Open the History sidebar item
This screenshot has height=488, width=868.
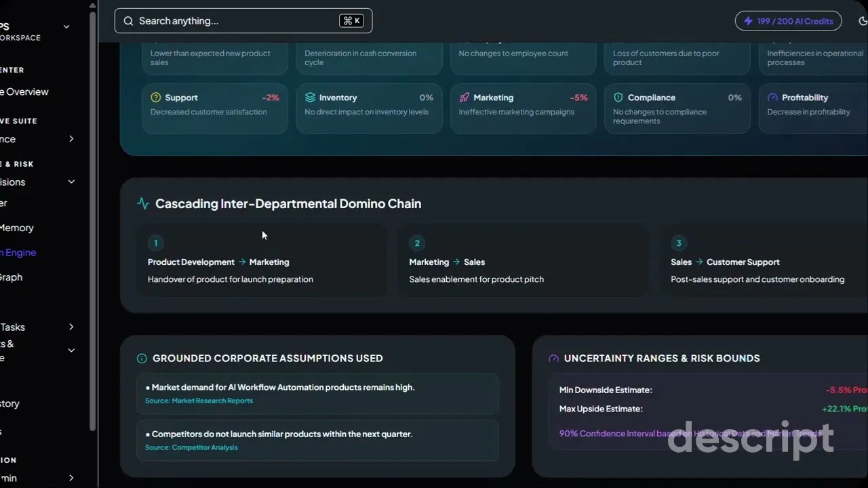coord(10,403)
